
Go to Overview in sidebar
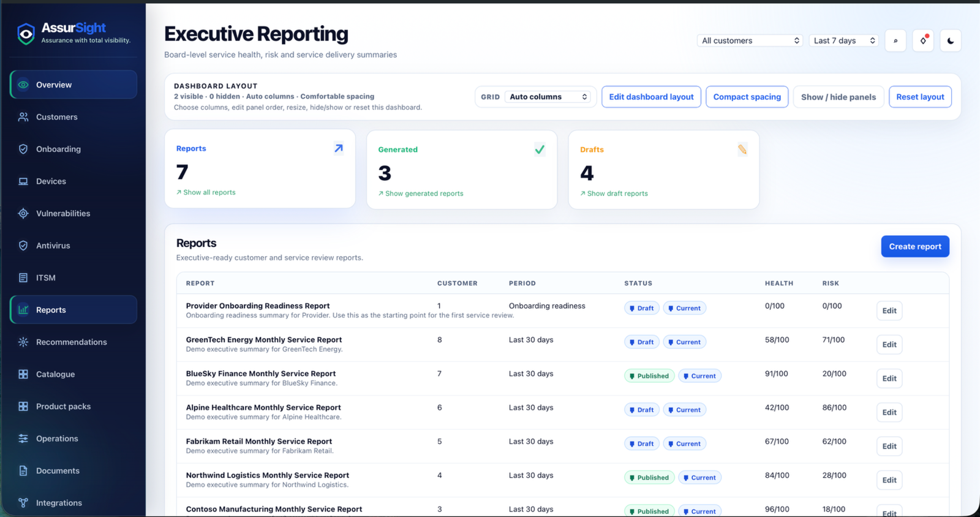tap(73, 85)
